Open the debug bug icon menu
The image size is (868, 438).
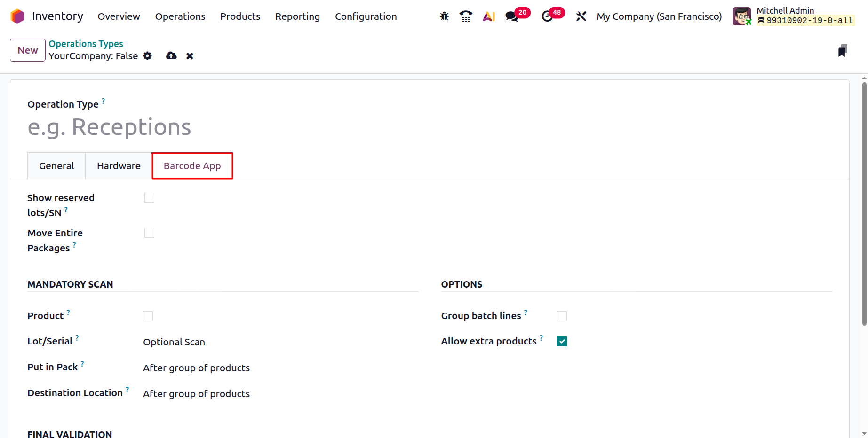click(x=444, y=16)
